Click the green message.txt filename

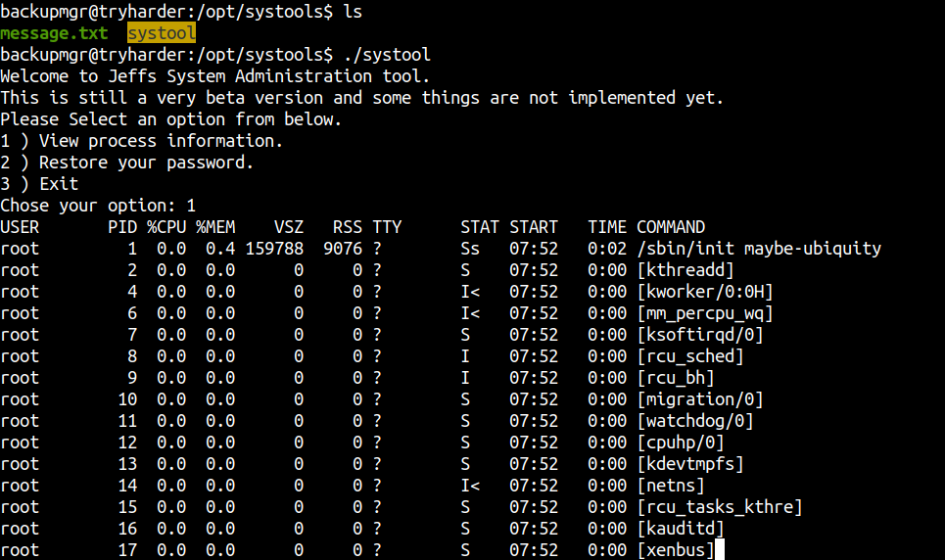pyautogui.click(x=54, y=33)
